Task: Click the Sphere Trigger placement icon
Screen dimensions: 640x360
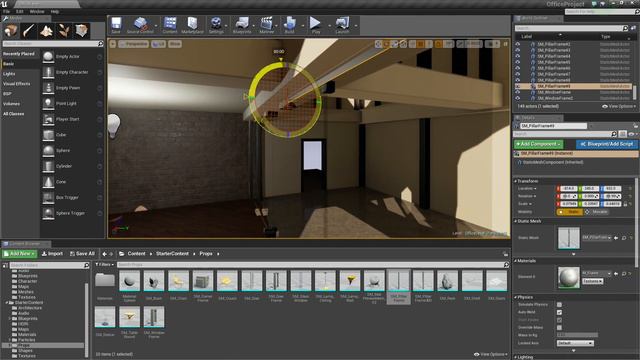Action: point(48,213)
